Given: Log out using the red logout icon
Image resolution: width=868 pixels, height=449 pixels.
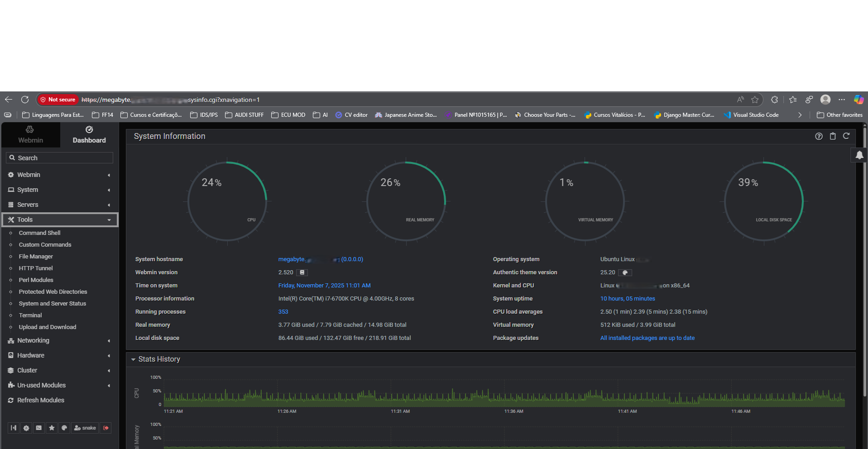Looking at the screenshot, I should point(106,428).
